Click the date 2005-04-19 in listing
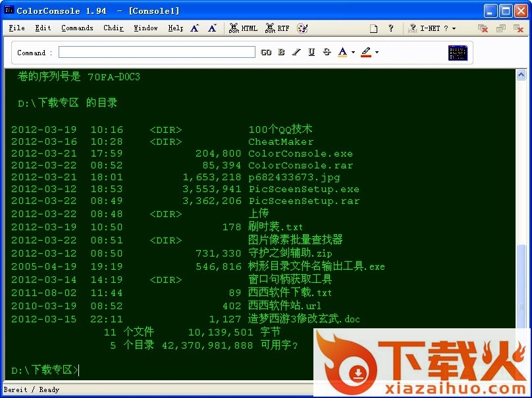 [44, 266]
